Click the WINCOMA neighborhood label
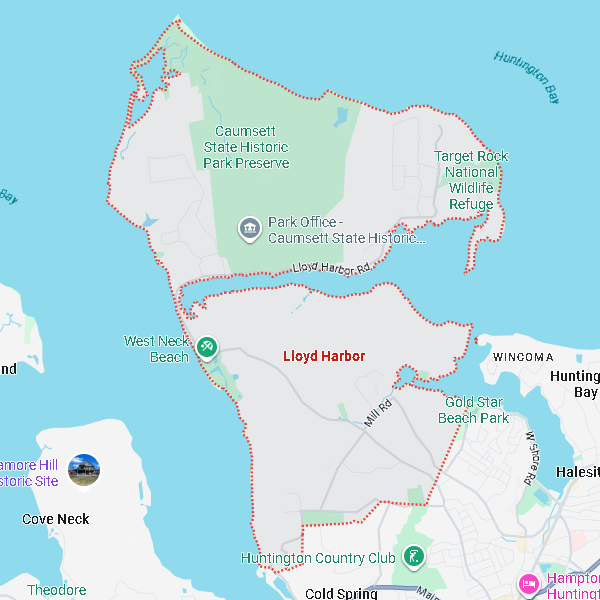Image resolution: width=600 pixels, height=600 pixels. 523,357
